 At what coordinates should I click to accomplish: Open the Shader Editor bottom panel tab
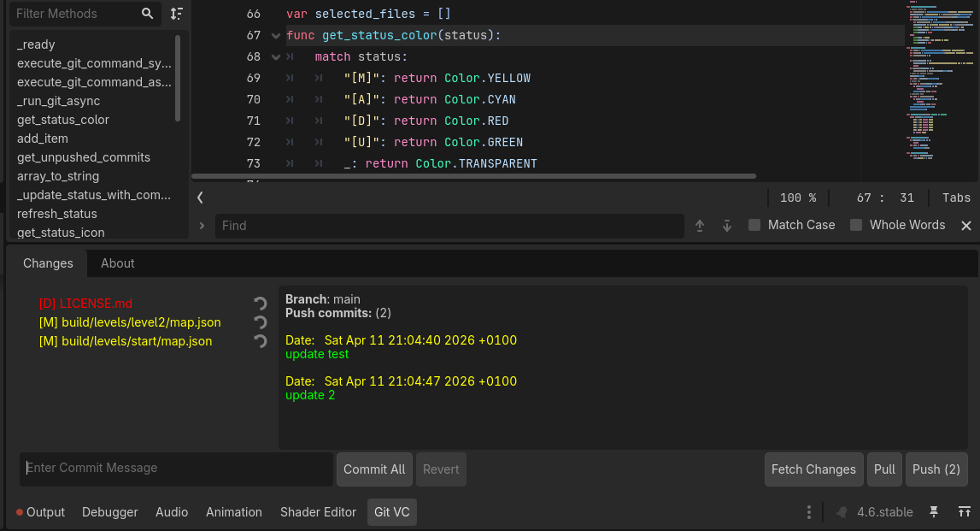tap(318, 512)
